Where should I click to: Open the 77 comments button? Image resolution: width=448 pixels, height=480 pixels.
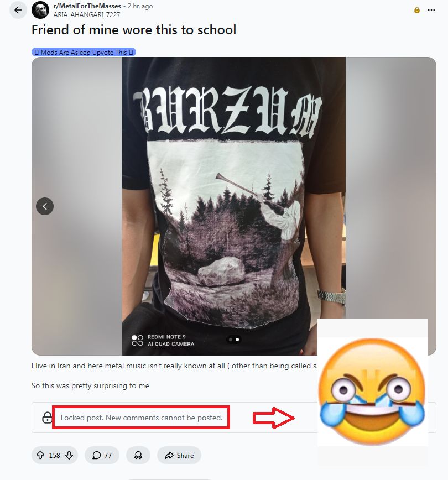[x=102, y=455]
